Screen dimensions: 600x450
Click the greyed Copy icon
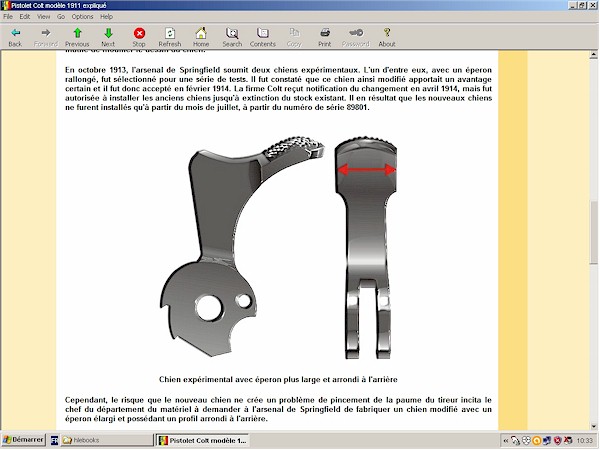[x=294, y=33]
